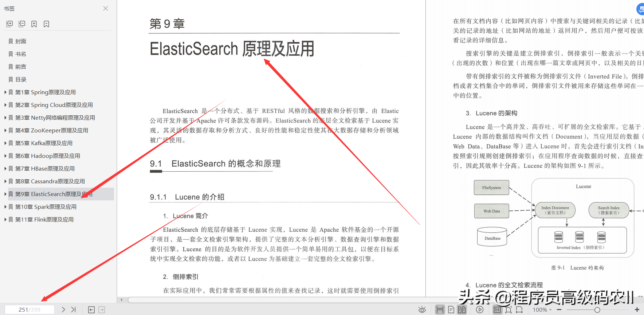The height and width of the screenshot is (315, 644).
Task: Expand the 第6章 Hadoop bookmark
Action: (5, 156)
